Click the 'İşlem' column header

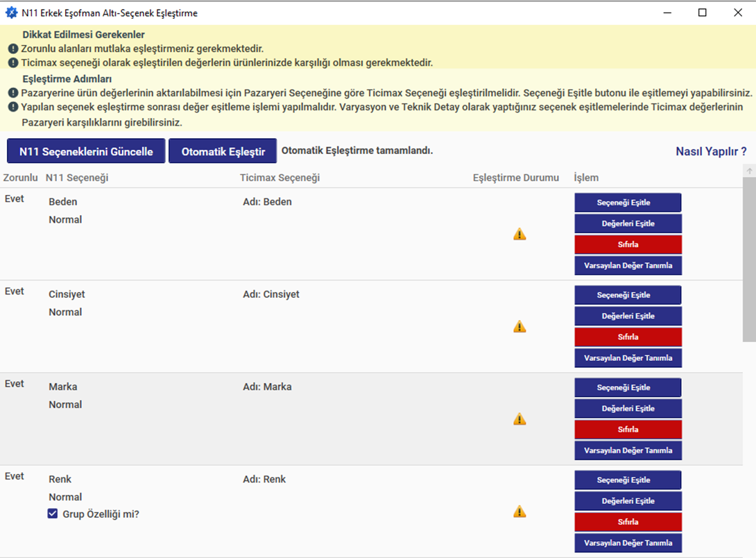coord(586,178)
